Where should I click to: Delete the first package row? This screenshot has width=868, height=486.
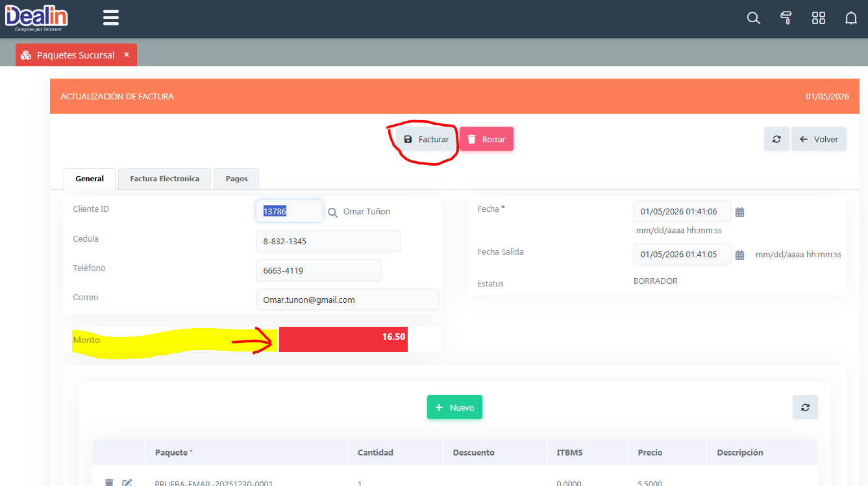click(x=109, y=482)
